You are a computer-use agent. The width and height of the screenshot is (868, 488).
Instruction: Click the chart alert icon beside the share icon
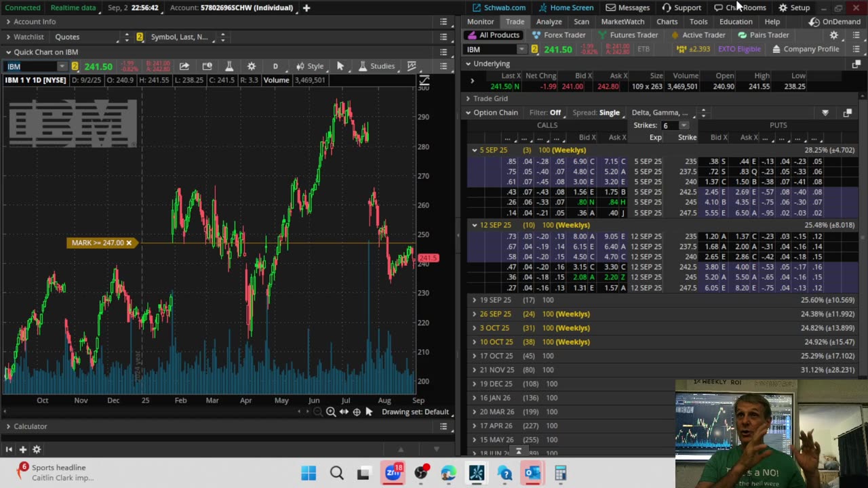207,66
